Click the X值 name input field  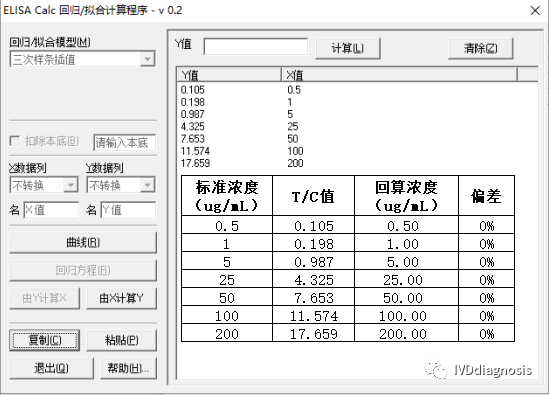click(x=51, y=210)
